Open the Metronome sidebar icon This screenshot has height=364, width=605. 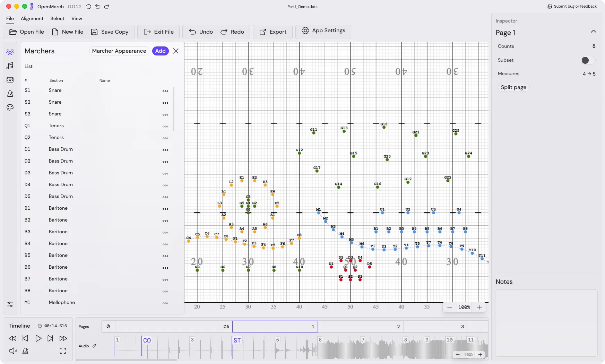(10, 94)
